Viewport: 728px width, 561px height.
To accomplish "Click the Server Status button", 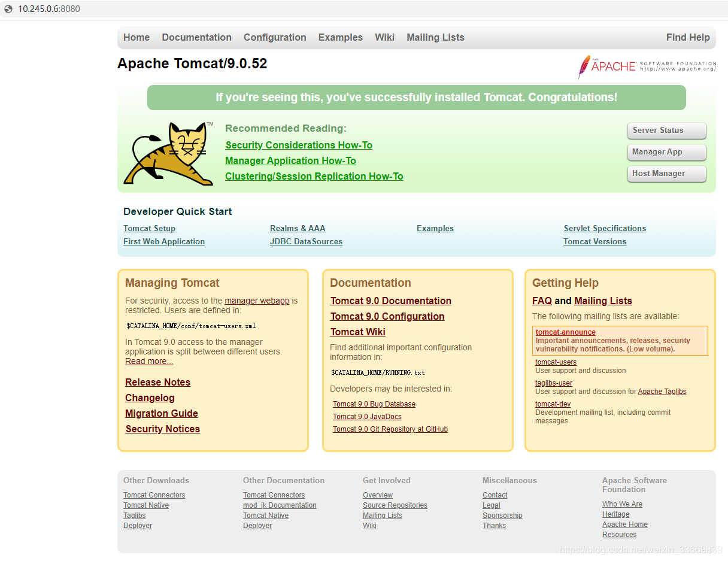I will pyautogui.click(x=667, y=131).
